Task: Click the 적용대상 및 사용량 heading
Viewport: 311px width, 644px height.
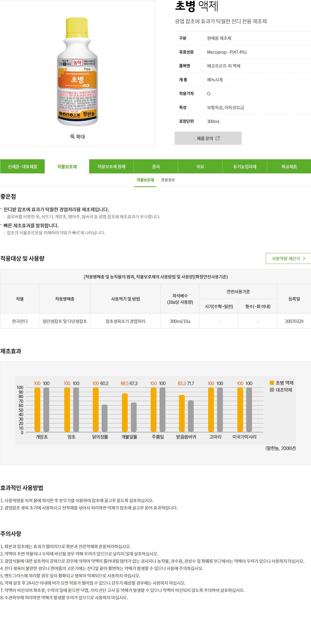Action: click(23, 259)
